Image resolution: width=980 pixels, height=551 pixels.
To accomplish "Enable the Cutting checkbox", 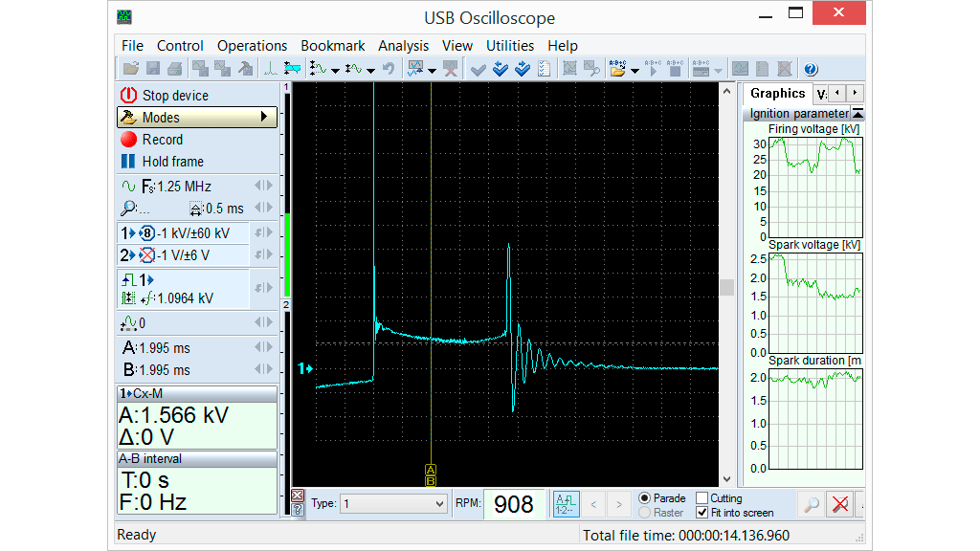I will point(702,498).
